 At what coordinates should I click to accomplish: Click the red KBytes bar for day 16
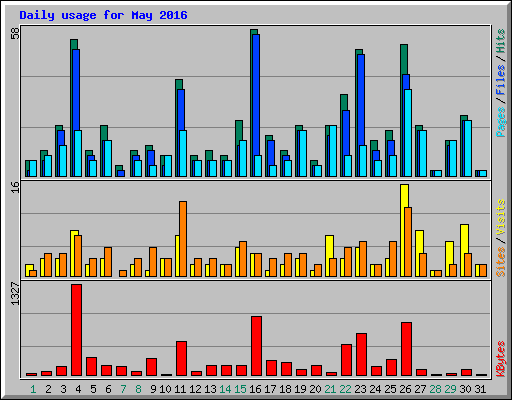point(256,346)
